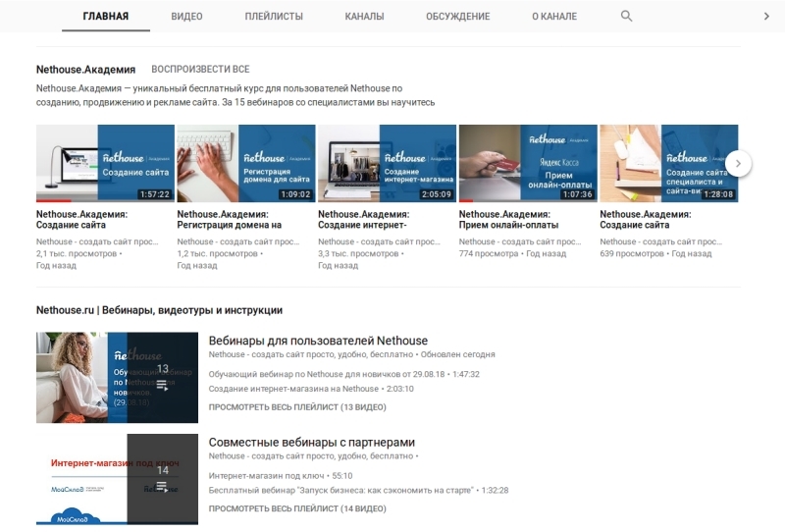Go to the КАНАЛЫ tab
The height and width of the screenshot is (532, 785).
coord(364,16)
